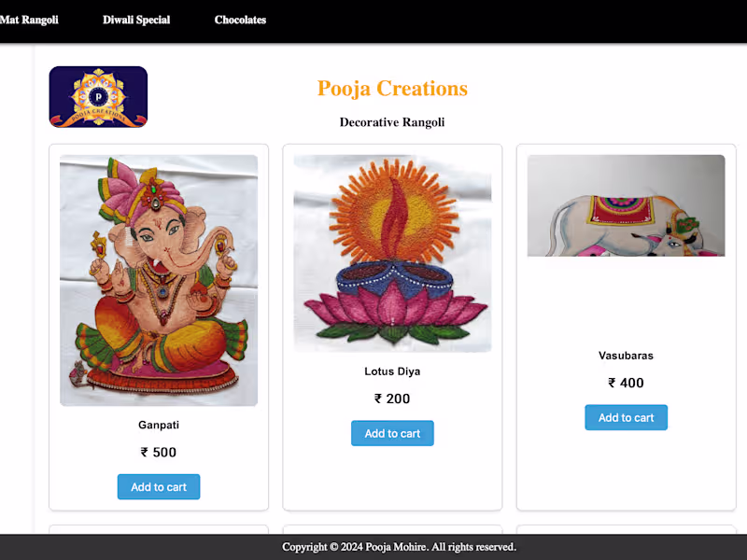The height and width of the screenshot is (560, 747).
Task: Click the Pooja Creations heading
Action: click(x=392, y=89)
